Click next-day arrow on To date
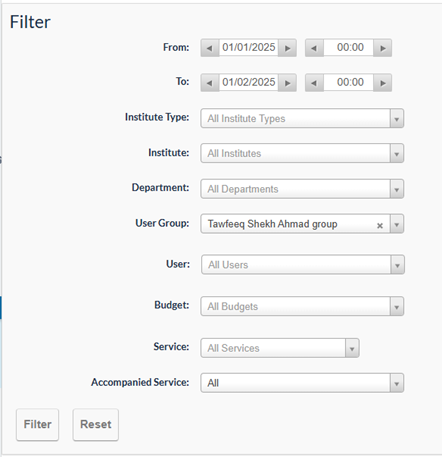 (x=287, y=83)
